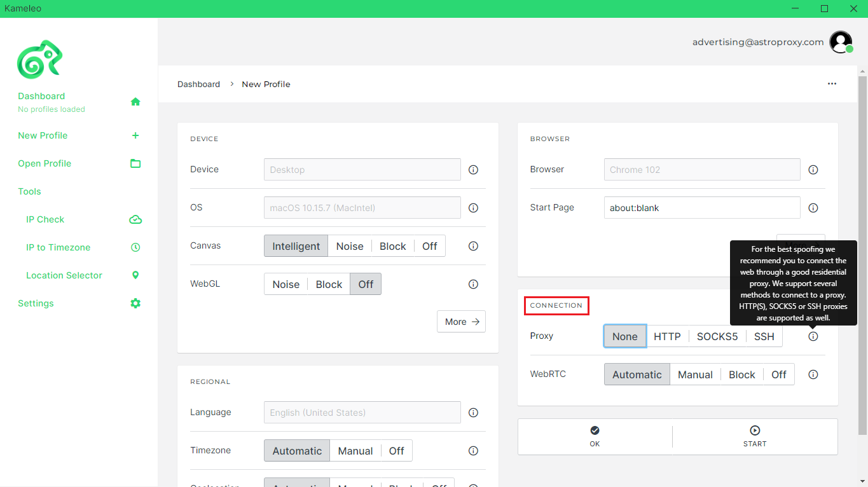Set WebRTC to Automatic
This screenshot has width=868, height=487.
point(637,374)
